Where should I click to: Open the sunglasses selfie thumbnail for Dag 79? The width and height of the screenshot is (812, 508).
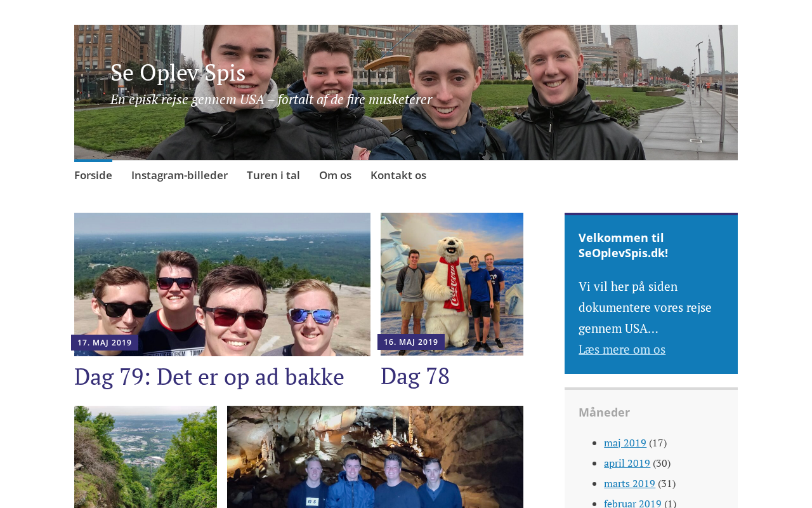222,284
